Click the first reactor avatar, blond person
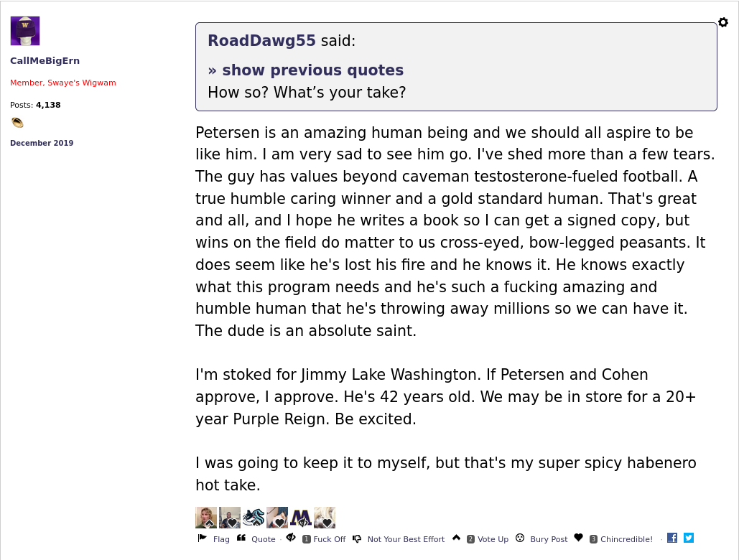The image size is (739, 560). click(x=206, y=518)
